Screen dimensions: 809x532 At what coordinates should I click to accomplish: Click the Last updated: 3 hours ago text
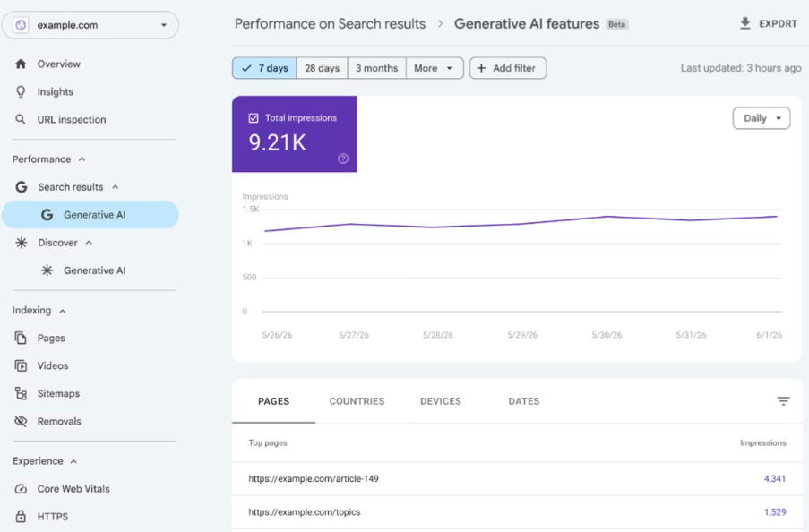[x=741, y=68]
